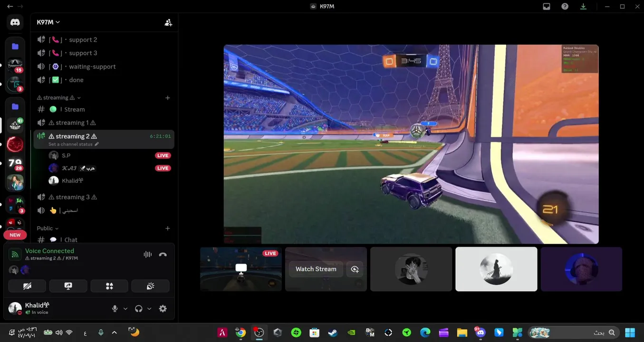Select the streaming 2 voice channel
Viewport: 644px width, 342px height.
pos(104,139)
